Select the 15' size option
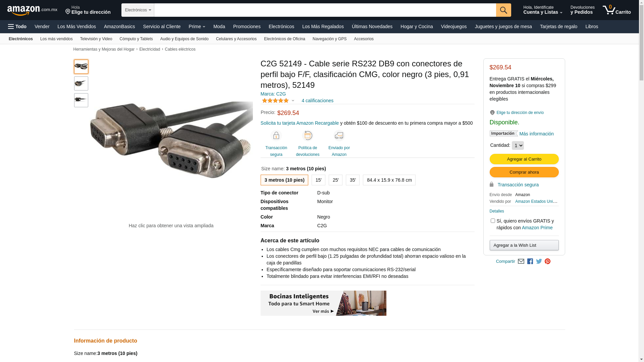Screen dimensions: 644x362 [x=318, y=180]
